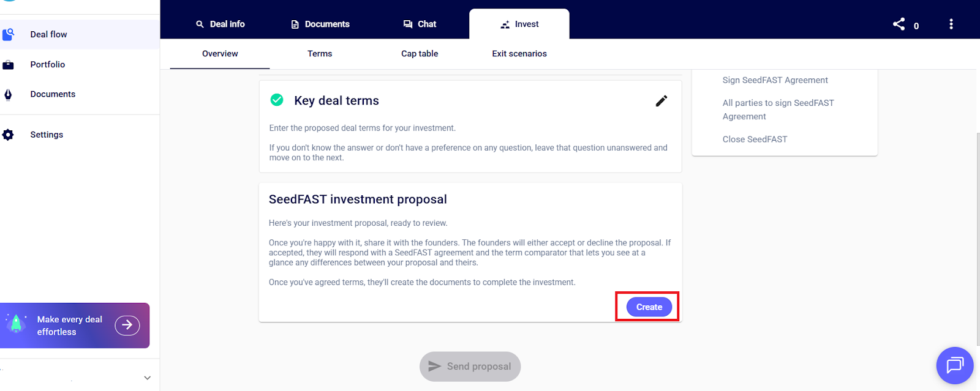Open the Documents tab in top bar
980x391 pixels.
[320, 24]
